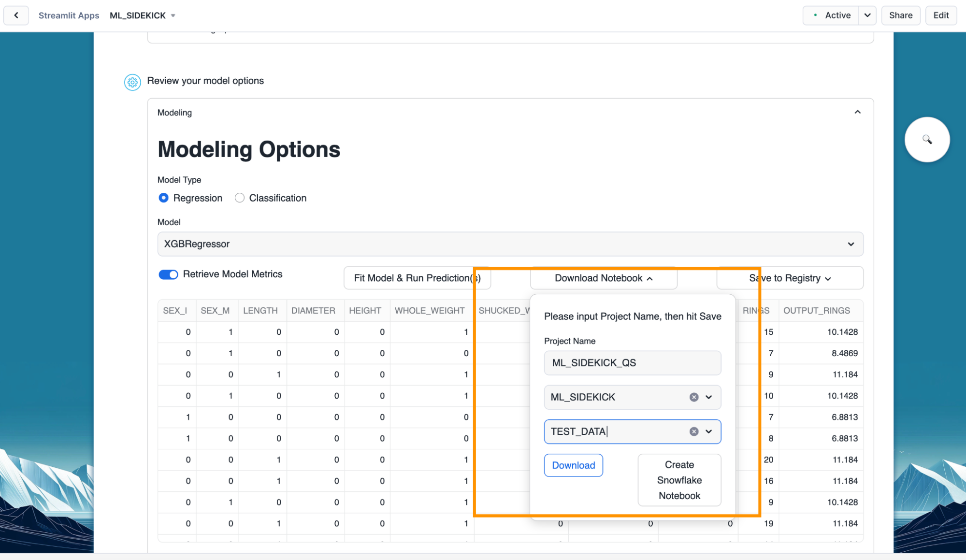The height and width of the screenshot is (560, 966).
Task: Click Create Snowflake Notebook button
Action: (679, 480)
